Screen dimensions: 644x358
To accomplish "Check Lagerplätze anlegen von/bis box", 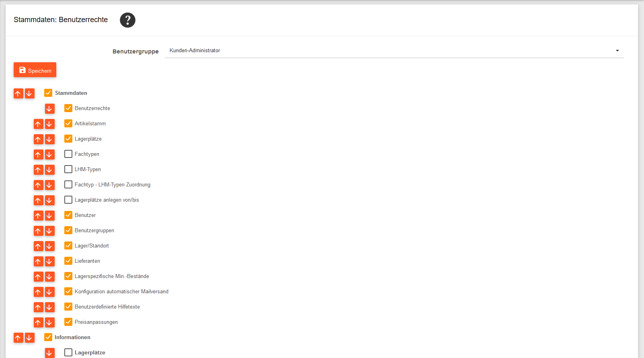I will [x=68, y=200].
